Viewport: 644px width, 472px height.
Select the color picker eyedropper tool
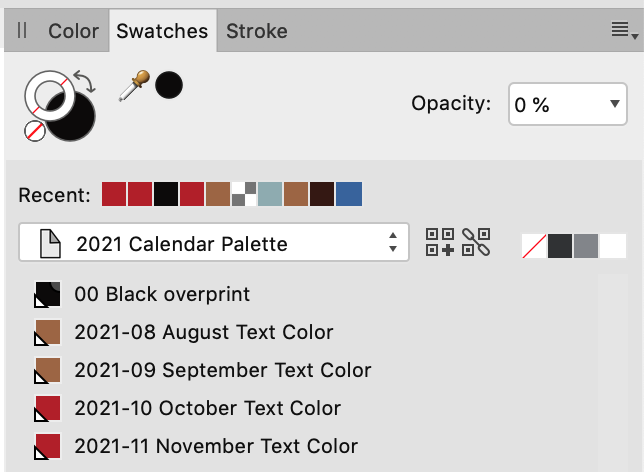click(x=134, y=85)
